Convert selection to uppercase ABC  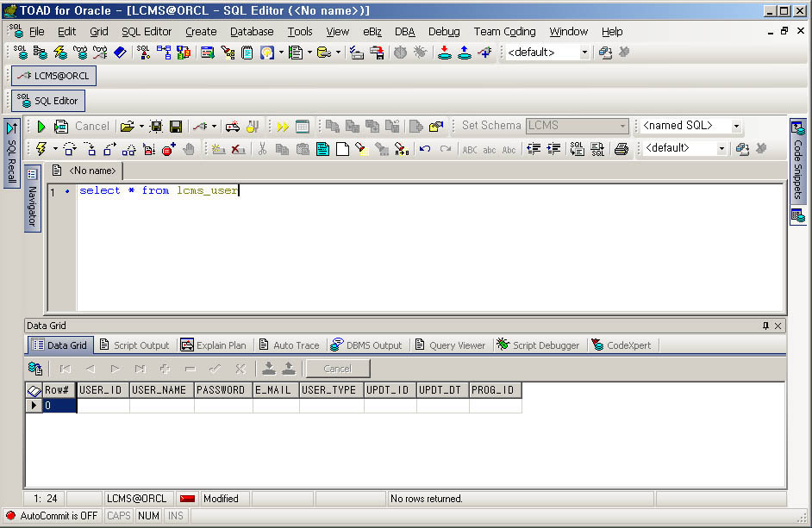(470, 150)
